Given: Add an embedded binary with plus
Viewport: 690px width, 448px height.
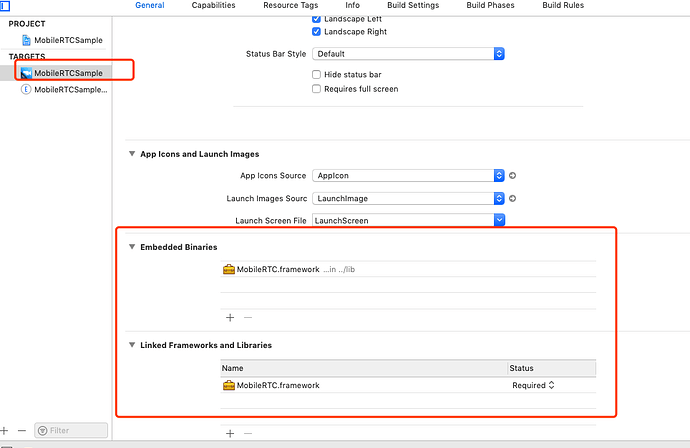Looking at the screenshot, I should click(230, 318).
